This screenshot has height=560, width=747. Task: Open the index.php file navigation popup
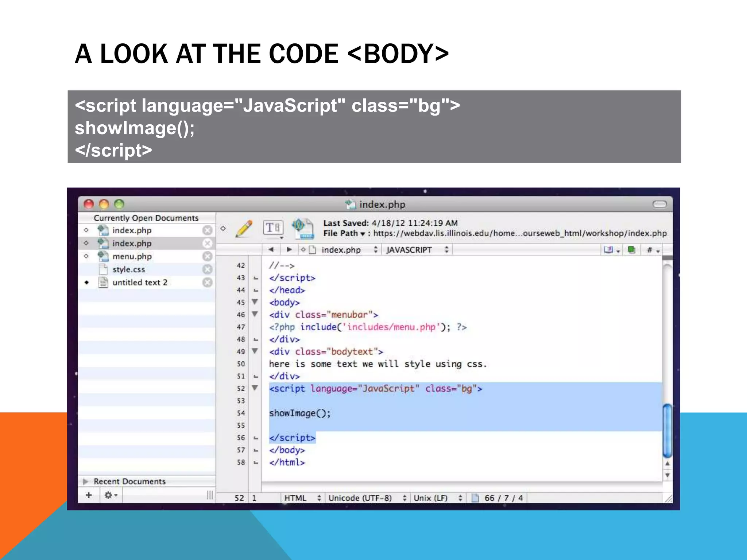344,250
